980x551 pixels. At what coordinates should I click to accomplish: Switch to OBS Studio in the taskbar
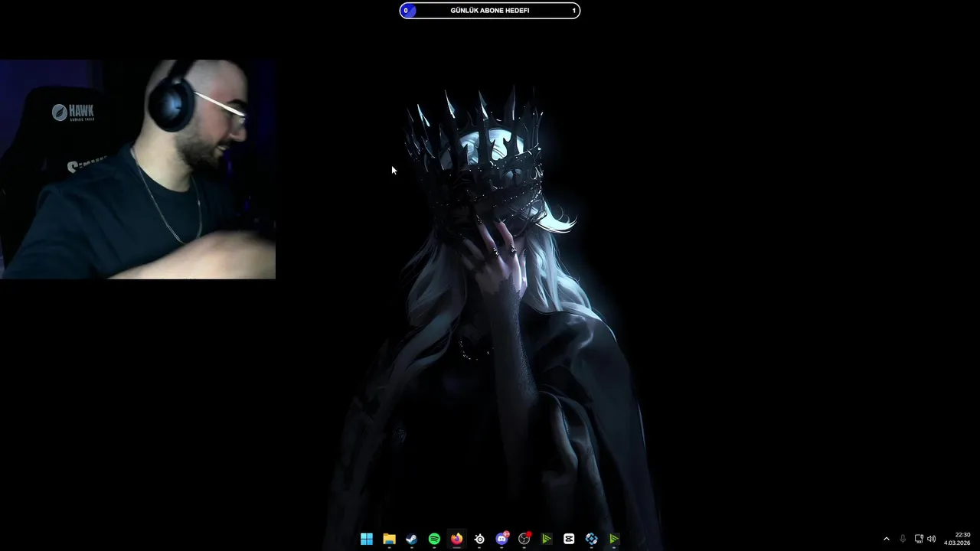coord(524,539)
